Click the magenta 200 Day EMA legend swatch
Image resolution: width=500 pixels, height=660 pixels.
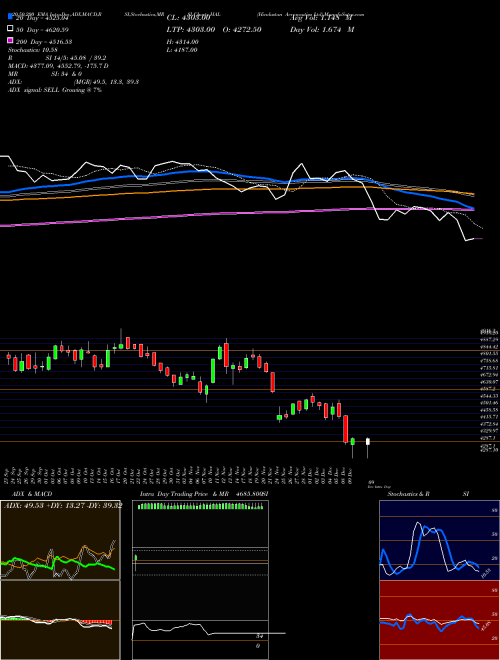(x=10, y=40)
